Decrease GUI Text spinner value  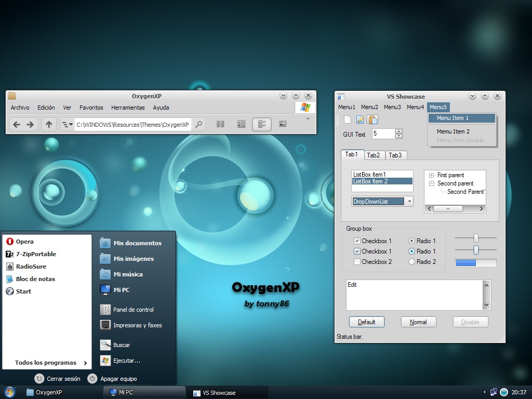click(x=399, y=136)
